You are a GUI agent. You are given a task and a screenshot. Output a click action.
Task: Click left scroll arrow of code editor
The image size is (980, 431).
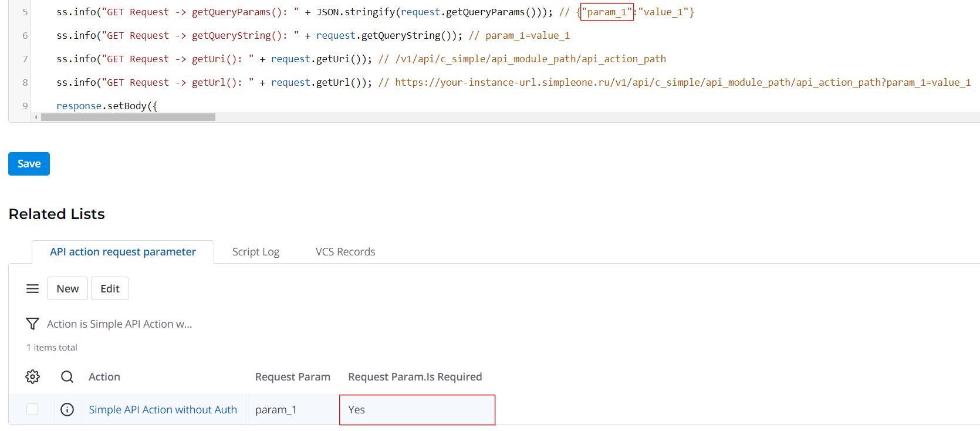coord(36,117)
